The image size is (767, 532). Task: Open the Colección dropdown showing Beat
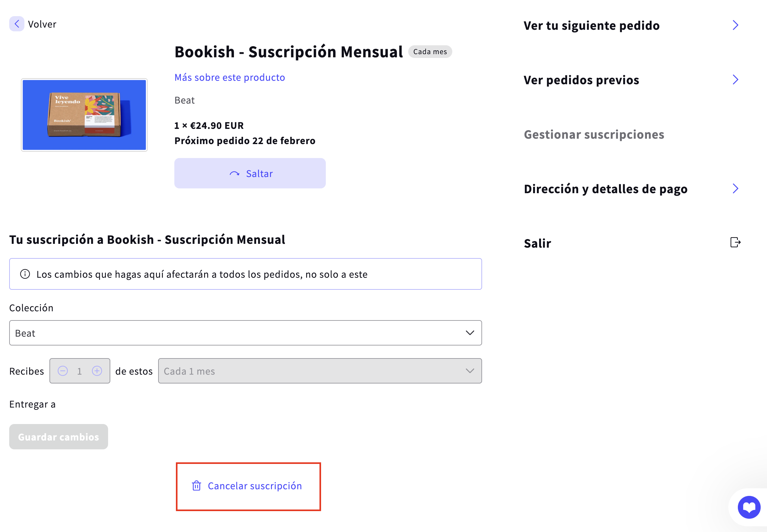click(x=245, y=333)
